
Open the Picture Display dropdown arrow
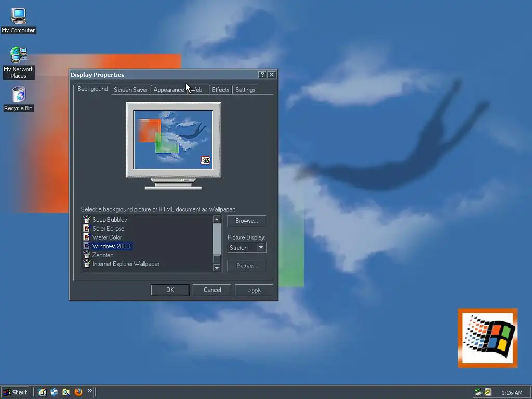coord(261,248)
